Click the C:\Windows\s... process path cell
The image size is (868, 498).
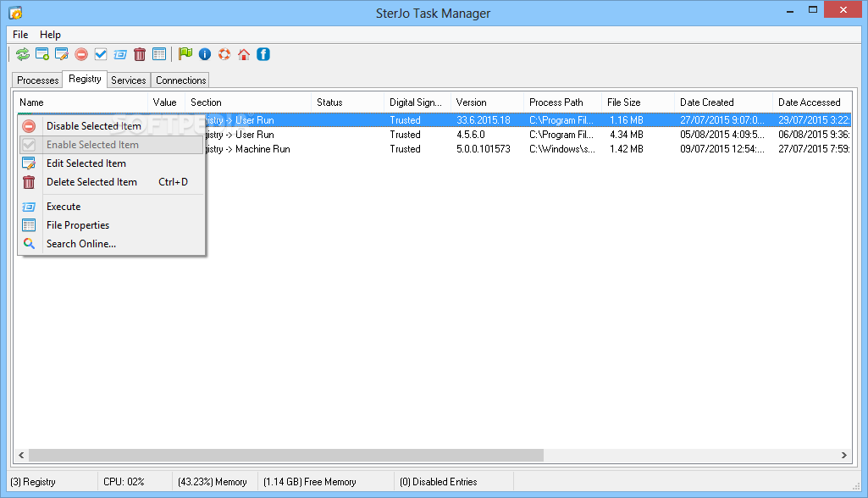pyautogui.click(x=562, y=149)
